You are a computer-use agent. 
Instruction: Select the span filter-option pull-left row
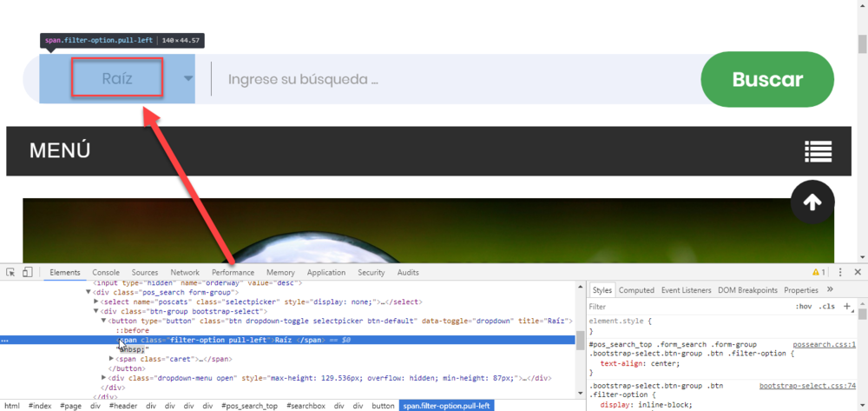point(288,340)
